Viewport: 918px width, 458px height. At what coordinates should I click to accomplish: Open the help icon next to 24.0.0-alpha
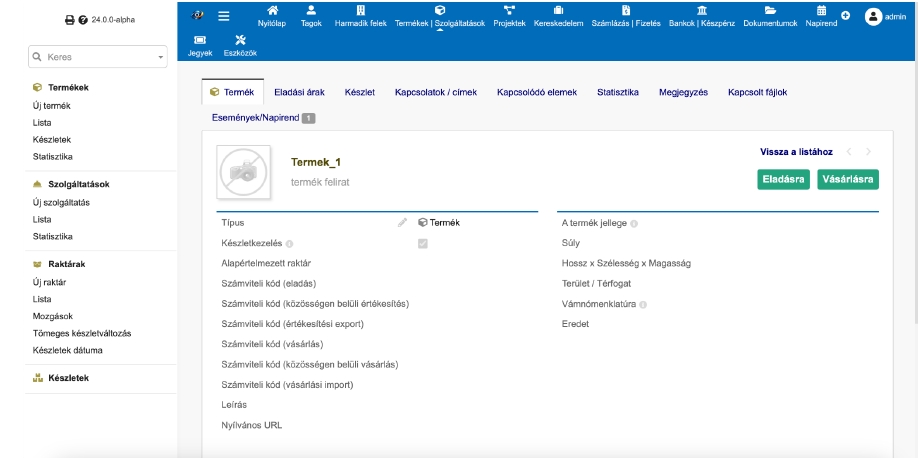[x=82, y=19]
